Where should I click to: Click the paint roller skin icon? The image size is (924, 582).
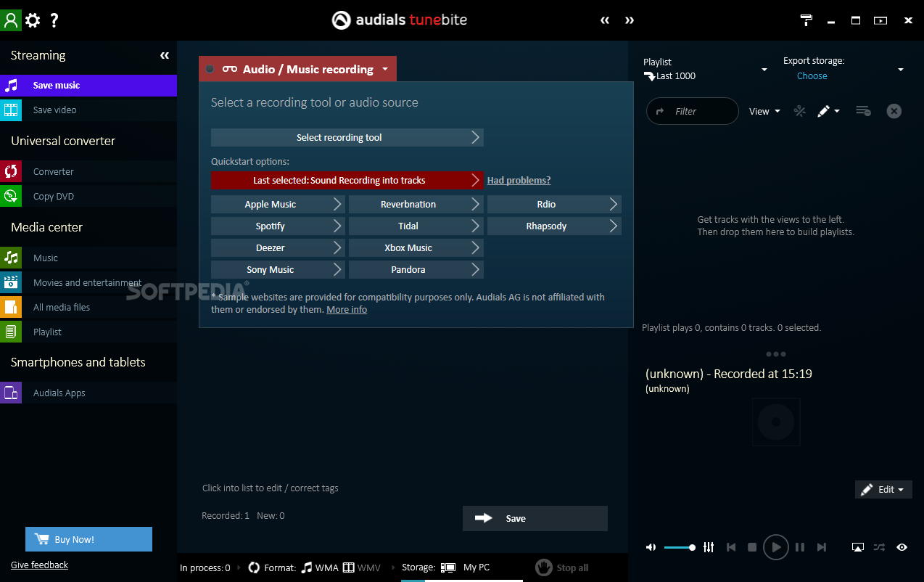click(x=807, y=20)
